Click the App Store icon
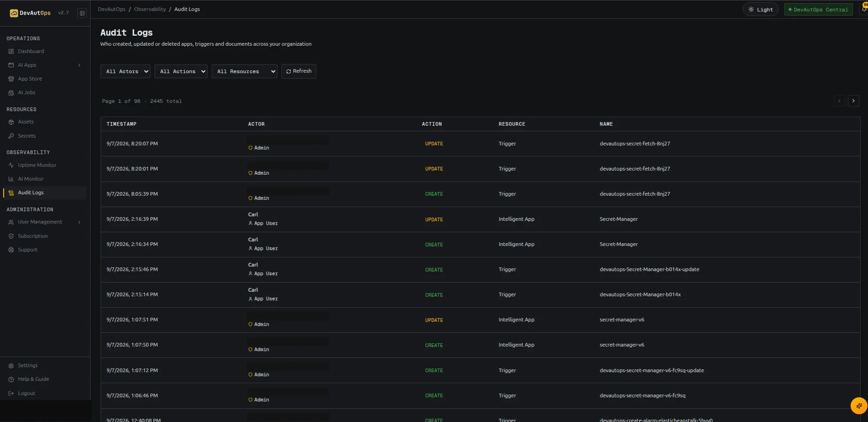This screenshot has height=422, width=868. (x=11, y=79)
